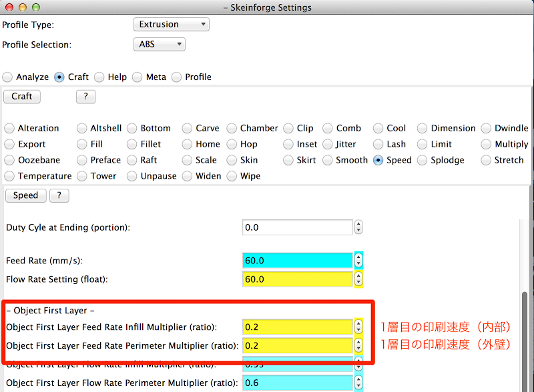This screenshot has height=392, width=534.
Task: Show the Skin tool settings
Action: click(x=232, y=160)
